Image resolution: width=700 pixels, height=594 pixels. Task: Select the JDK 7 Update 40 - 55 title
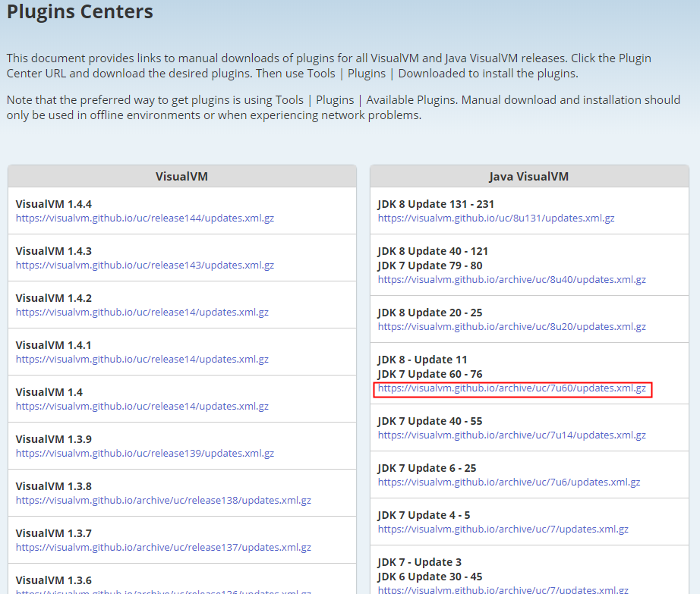pyautogui.click(x=430, y=422)
